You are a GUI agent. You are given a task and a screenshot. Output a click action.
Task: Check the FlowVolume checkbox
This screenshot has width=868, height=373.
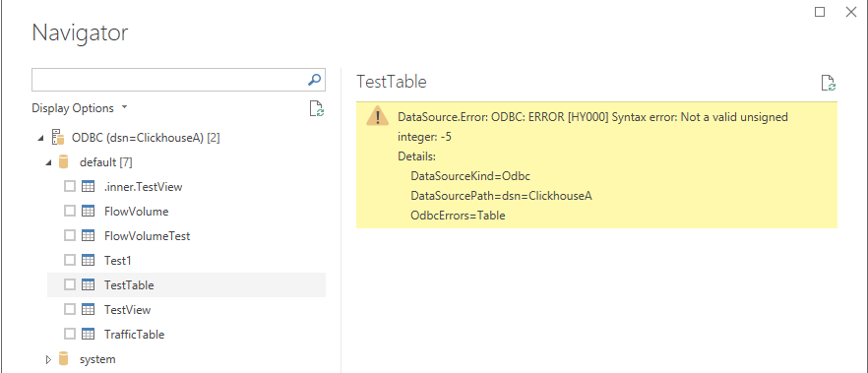pos(70,211)
